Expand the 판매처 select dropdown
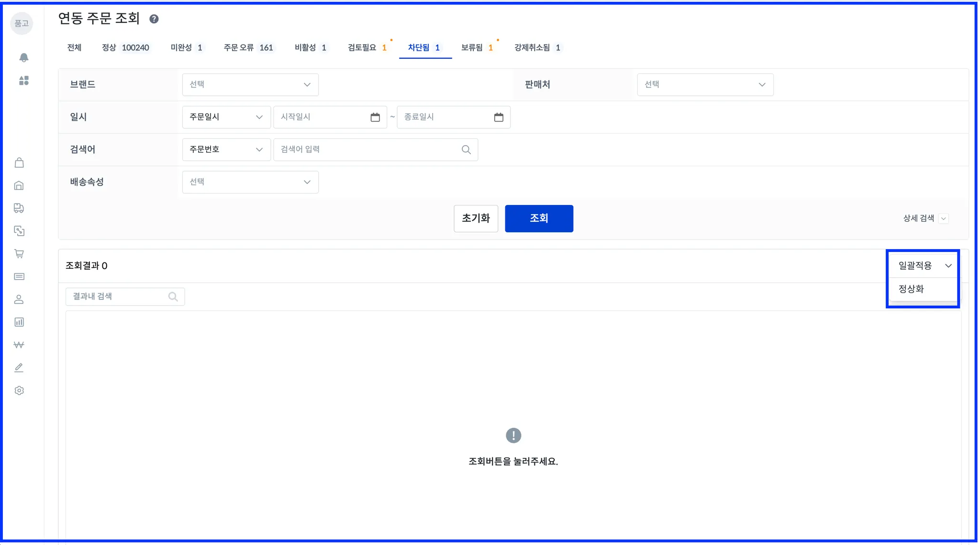 [x=705, y=85]
